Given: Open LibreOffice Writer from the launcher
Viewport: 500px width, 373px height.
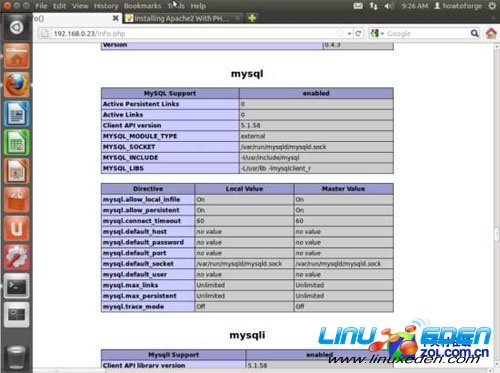Looking at the screenshot, I should point(16,114).
